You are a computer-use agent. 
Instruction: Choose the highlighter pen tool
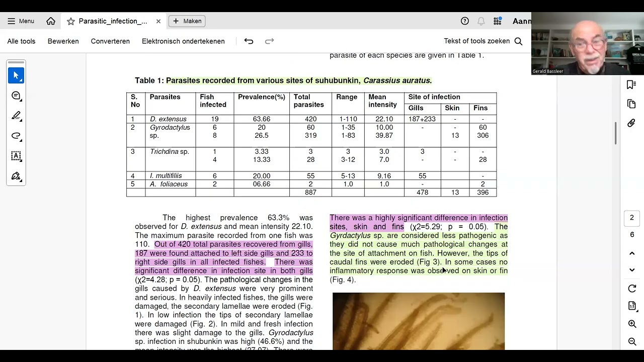click(16, 116)
